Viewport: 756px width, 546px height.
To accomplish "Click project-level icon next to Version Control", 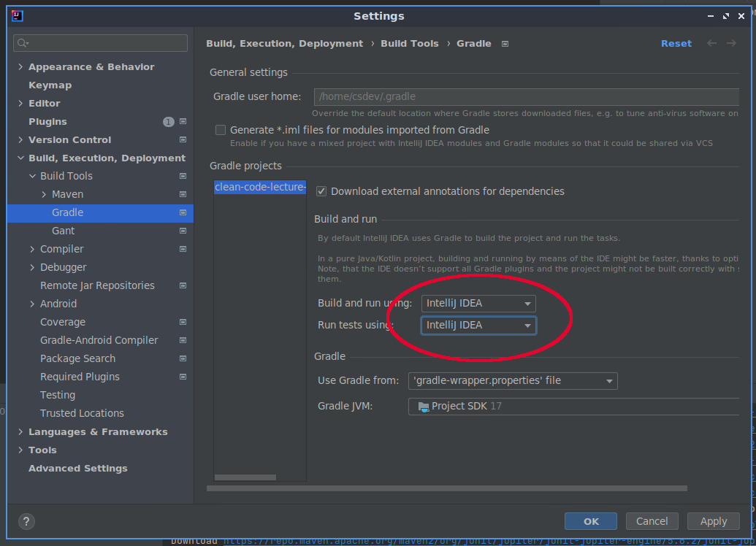I will [183, 140].
